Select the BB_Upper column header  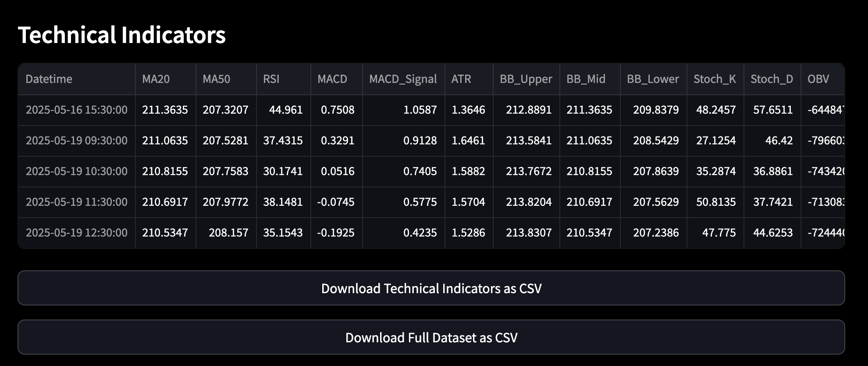[x=526, y=79]
